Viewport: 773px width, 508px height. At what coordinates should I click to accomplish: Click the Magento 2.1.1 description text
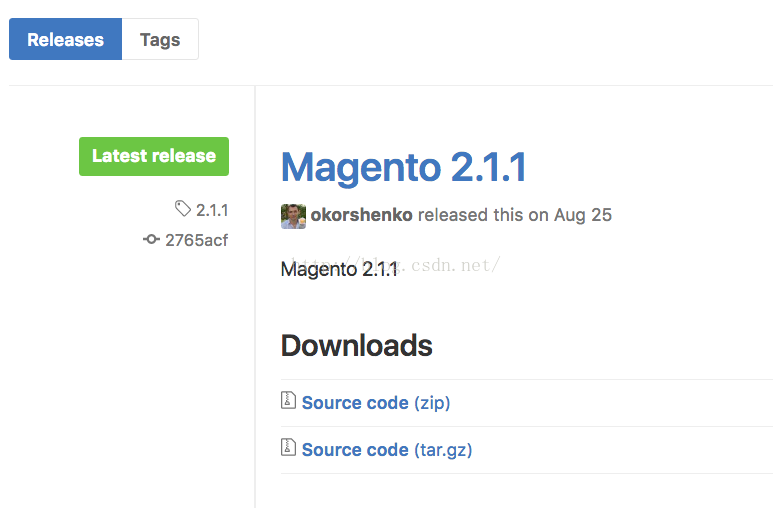pyautogui.click(x=339, y=269)
